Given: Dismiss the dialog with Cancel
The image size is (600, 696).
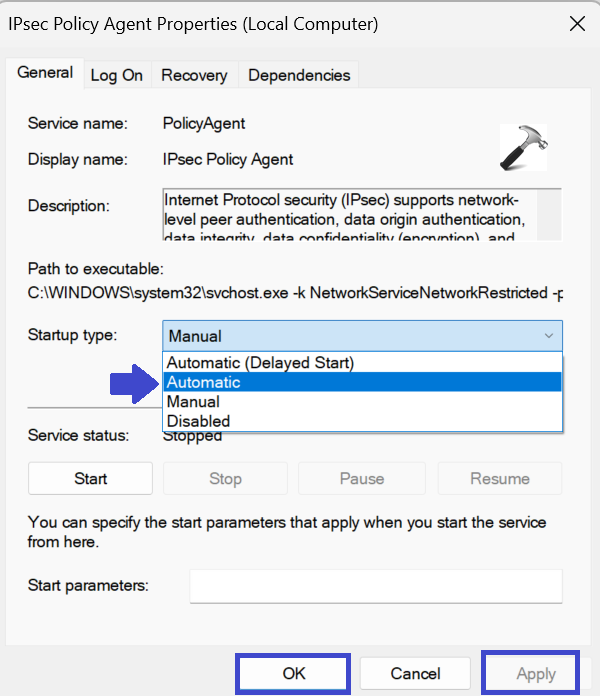Looking at the screenshot, I should point(415,674).
